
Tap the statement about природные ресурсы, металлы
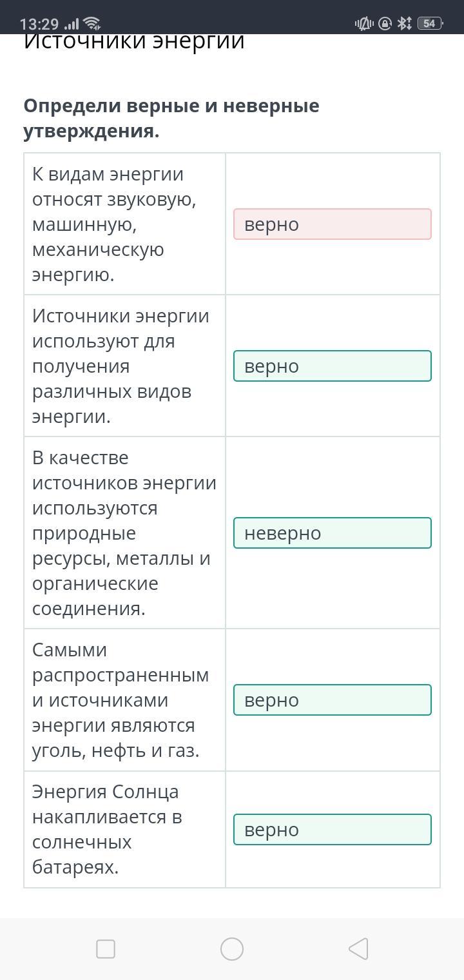(x=124, y=533)
